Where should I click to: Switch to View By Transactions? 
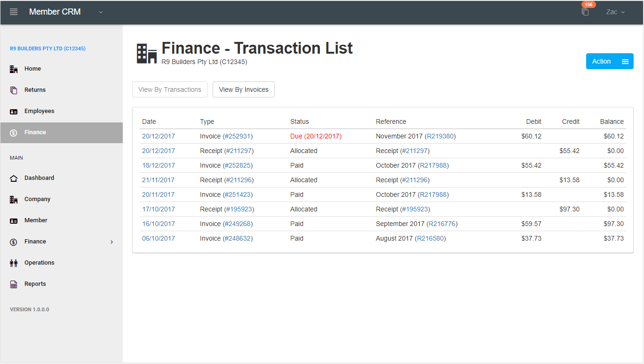(170, 89)
